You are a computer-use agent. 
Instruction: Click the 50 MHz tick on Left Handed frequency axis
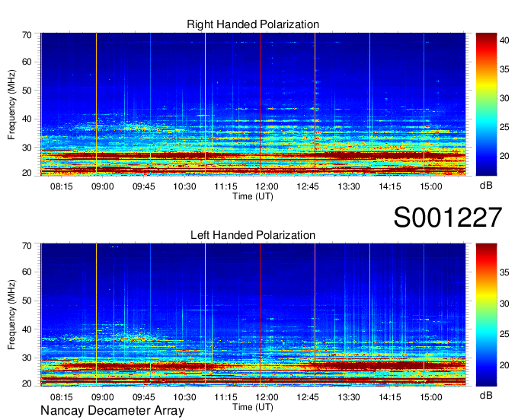pyautogui.click(x=27, y=301)
